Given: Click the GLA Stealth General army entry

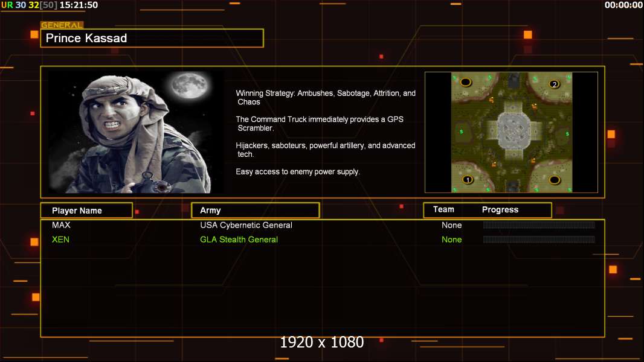Looking at the screenshot, I should (x=239, y=240).
